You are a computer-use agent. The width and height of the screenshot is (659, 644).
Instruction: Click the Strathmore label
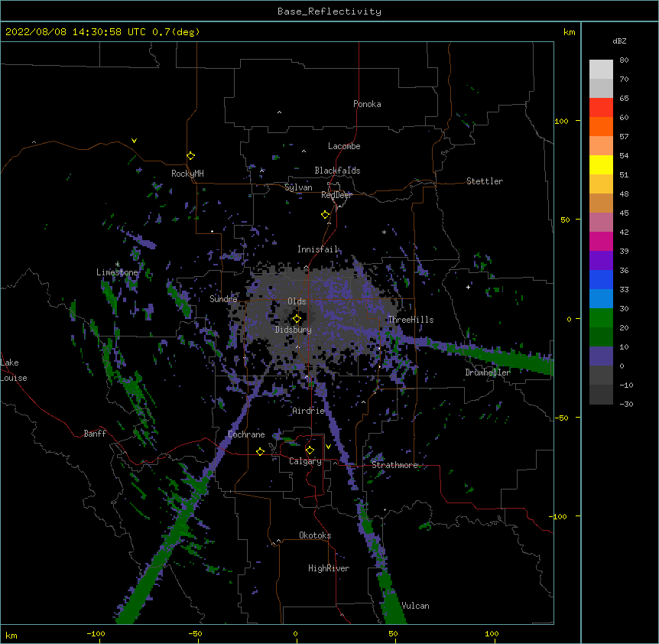[x=394, y=465]
